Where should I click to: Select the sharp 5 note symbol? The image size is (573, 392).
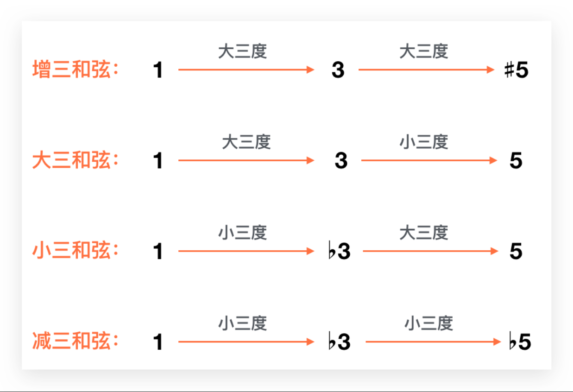(x=516, y=70)
